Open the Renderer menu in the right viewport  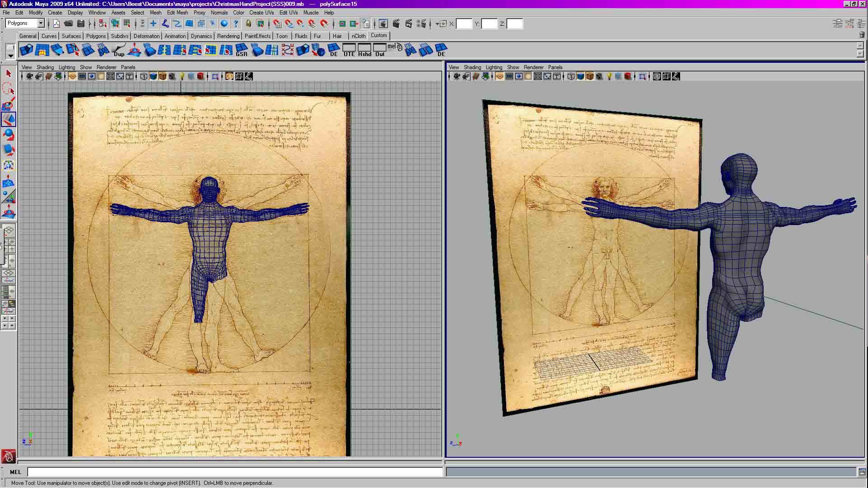pyautogui.click(x=534, y=67)
